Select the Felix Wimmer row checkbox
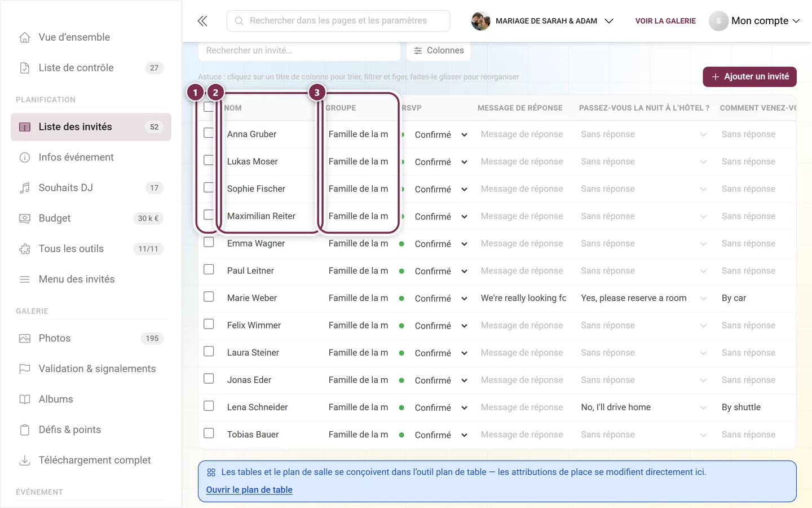Screen dimensions: 812x508 pyautogui.click(x=209, y=324)
